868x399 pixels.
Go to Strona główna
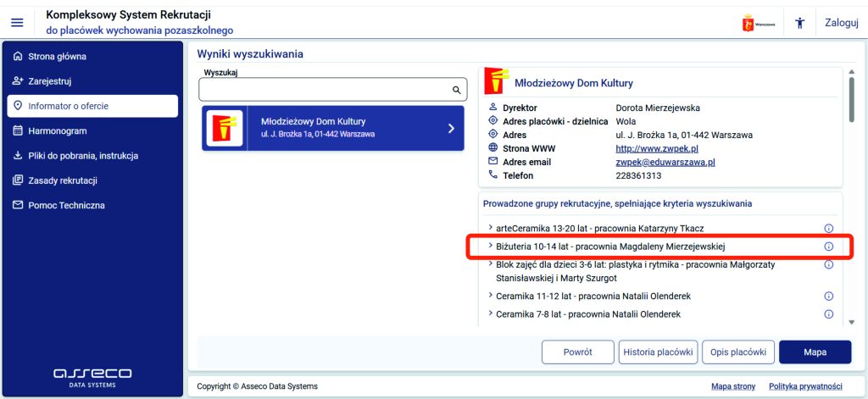tap(92, 57)
